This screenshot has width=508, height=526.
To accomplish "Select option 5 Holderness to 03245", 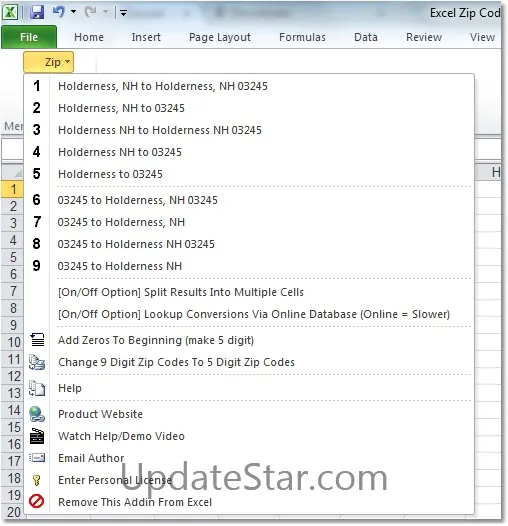I will tap(249, 174).
